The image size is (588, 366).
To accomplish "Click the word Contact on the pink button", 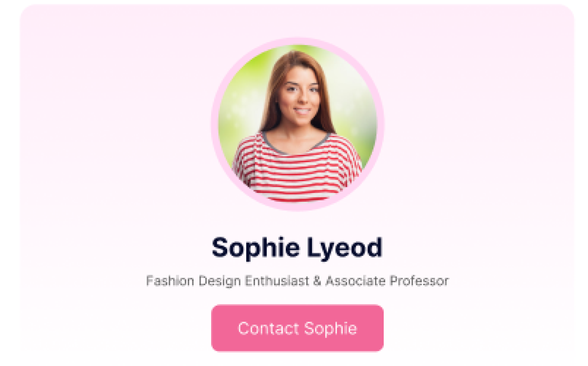I will [268, 328].
